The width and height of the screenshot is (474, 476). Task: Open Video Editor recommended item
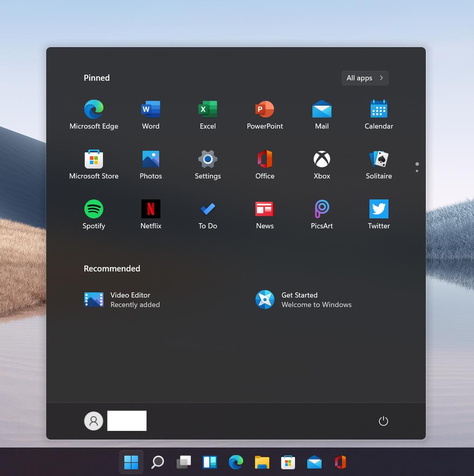(122, 300)
